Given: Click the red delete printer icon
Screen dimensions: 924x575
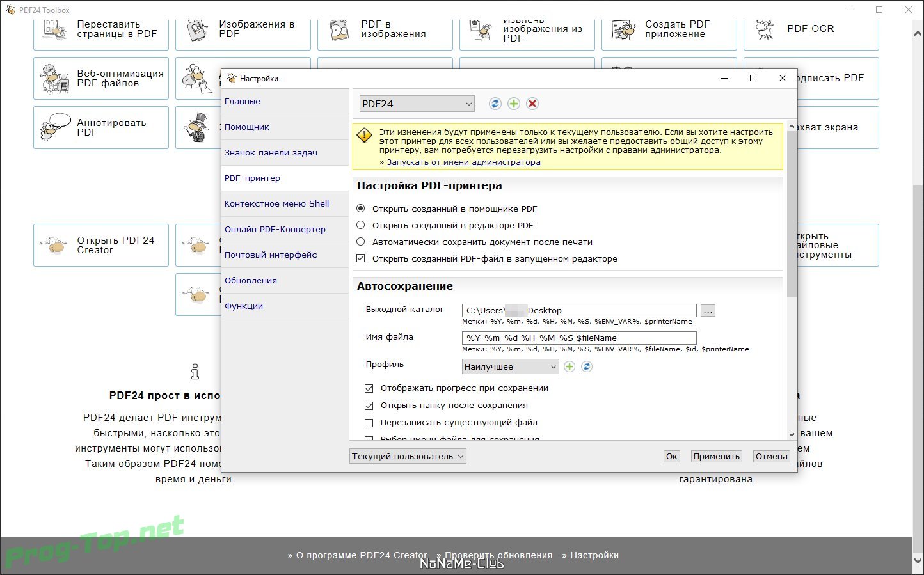Looking at the screenshot, I should point(532,104).
